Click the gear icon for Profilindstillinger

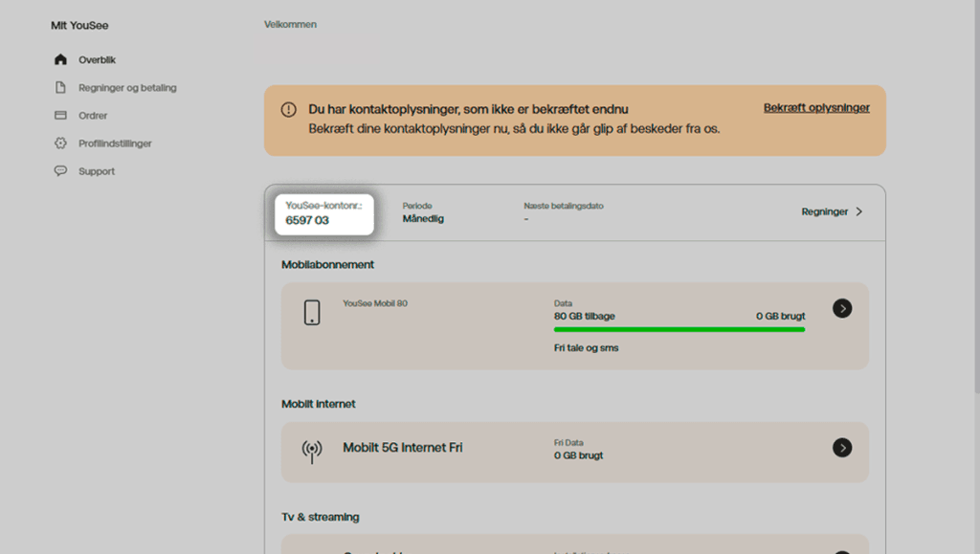[x=60, y=144]
